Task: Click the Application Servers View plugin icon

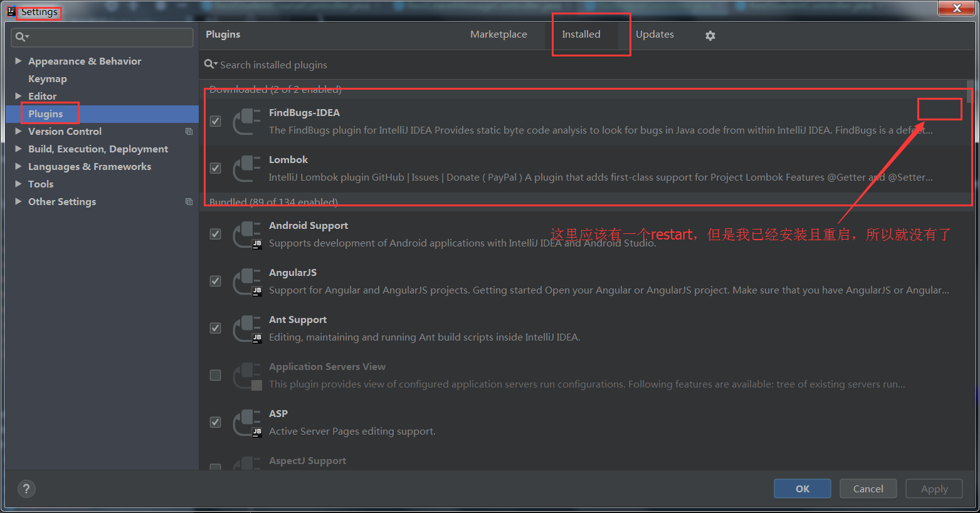Action: (x=247, y=376)
